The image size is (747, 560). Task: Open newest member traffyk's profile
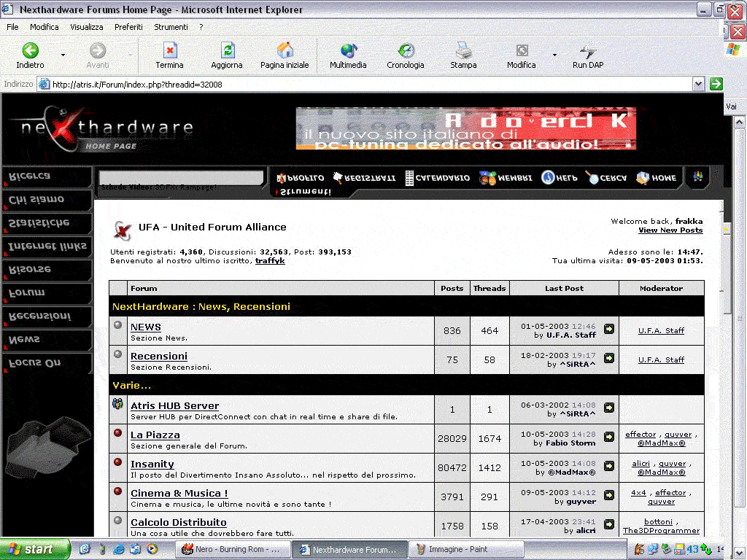[270, 260]
